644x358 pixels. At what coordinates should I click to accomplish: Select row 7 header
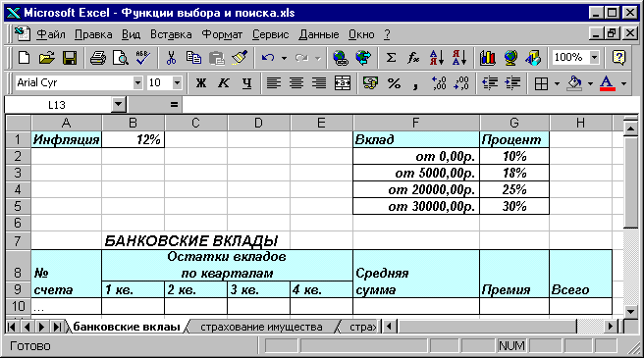[18, 240]
